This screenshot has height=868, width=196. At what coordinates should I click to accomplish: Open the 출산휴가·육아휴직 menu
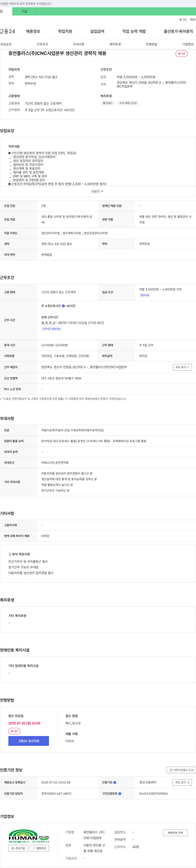coord(178,31)
